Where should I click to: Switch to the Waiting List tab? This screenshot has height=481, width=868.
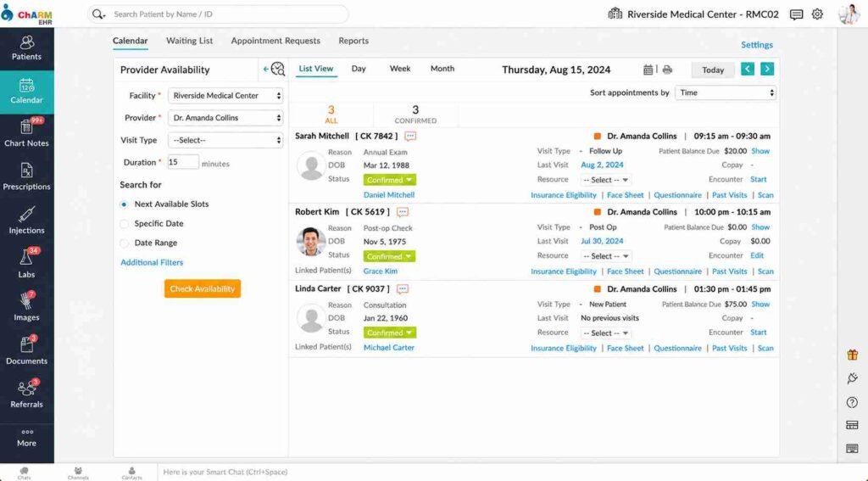pyautogui.click(x=189, y=41)
